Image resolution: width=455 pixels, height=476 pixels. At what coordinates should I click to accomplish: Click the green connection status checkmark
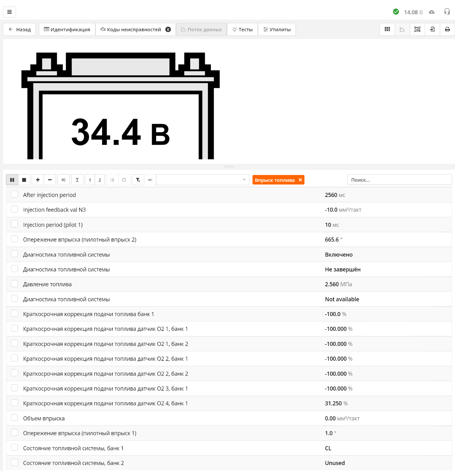pos(396,12)
